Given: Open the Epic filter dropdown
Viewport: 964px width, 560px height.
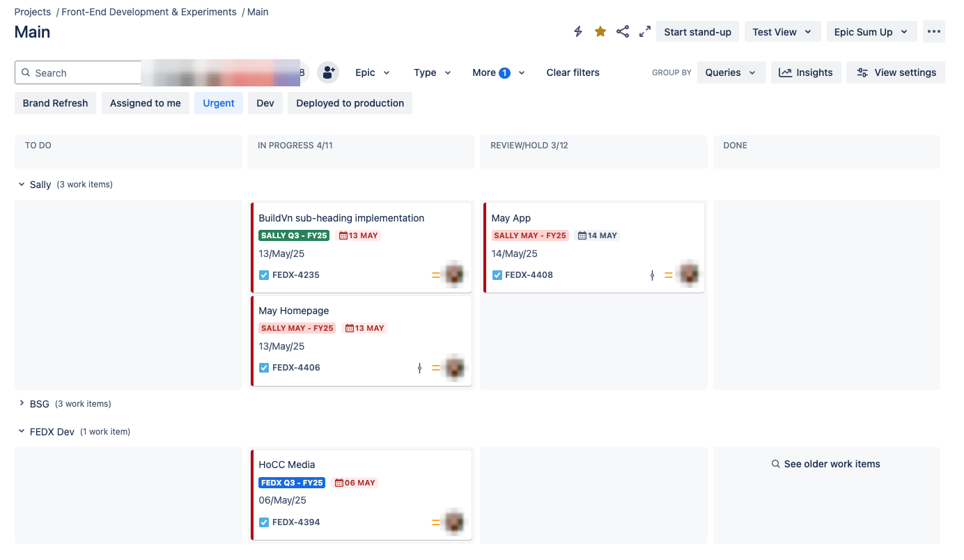Looking at the screenshot, I should pos(373,72).
